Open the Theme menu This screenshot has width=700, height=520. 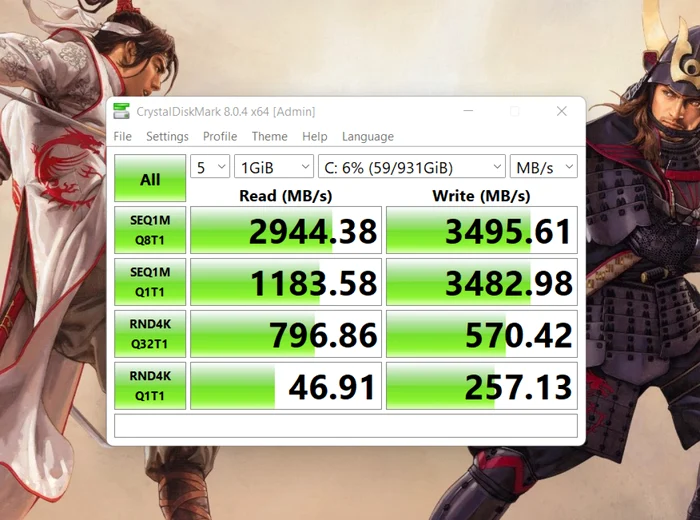(270, 136)
